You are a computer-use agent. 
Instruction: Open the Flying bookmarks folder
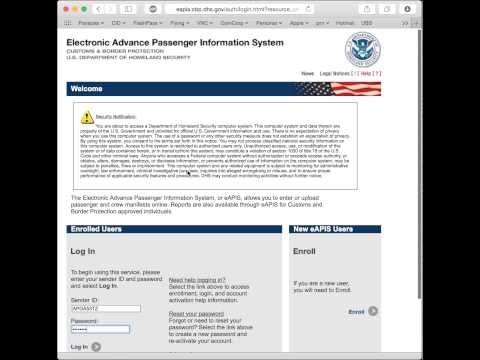point(179,23)
